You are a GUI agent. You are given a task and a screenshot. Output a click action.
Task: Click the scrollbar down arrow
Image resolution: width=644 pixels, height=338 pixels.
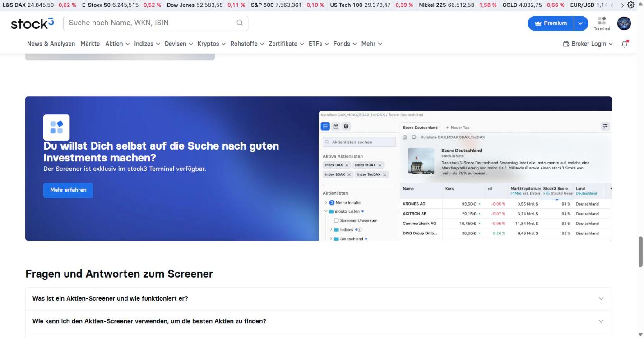640,334
